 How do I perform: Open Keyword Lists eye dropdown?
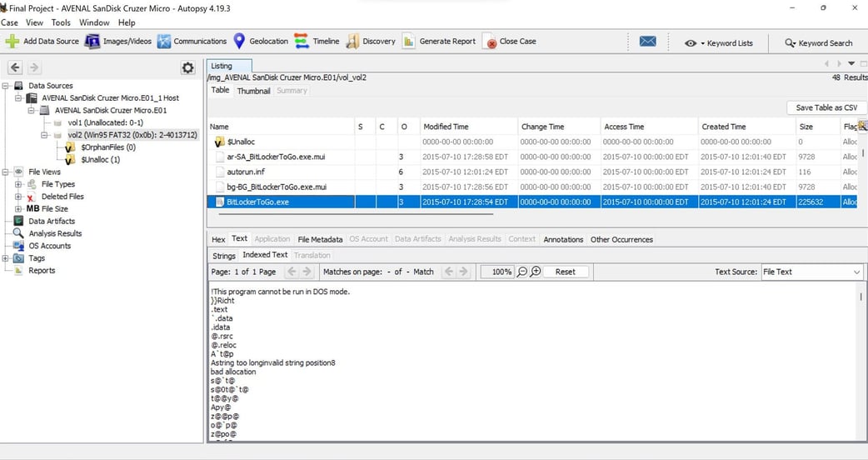click(719, 43)
